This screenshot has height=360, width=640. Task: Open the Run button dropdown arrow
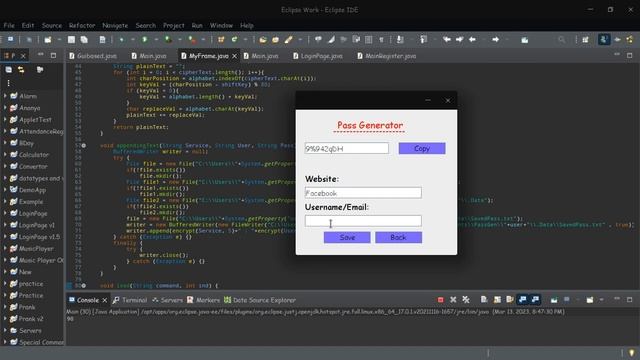(156, 40)
